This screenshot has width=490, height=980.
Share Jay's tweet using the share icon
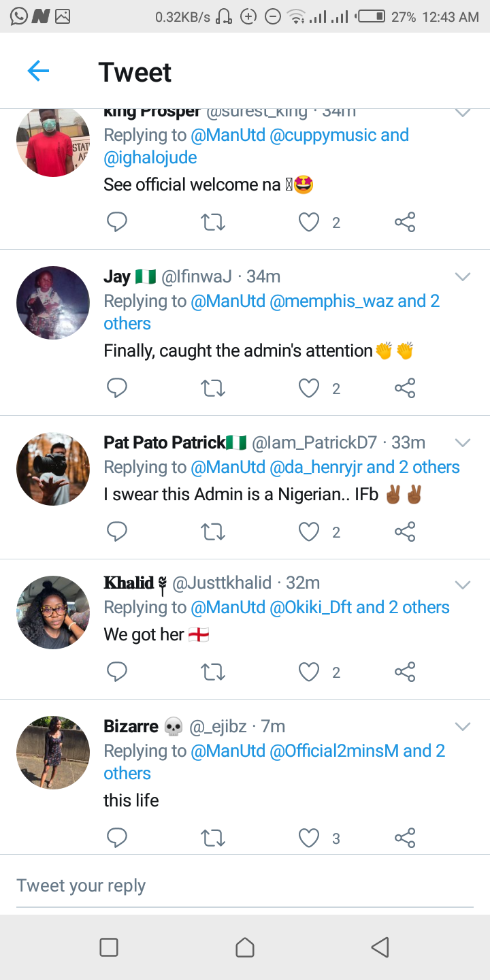point(405,388)
